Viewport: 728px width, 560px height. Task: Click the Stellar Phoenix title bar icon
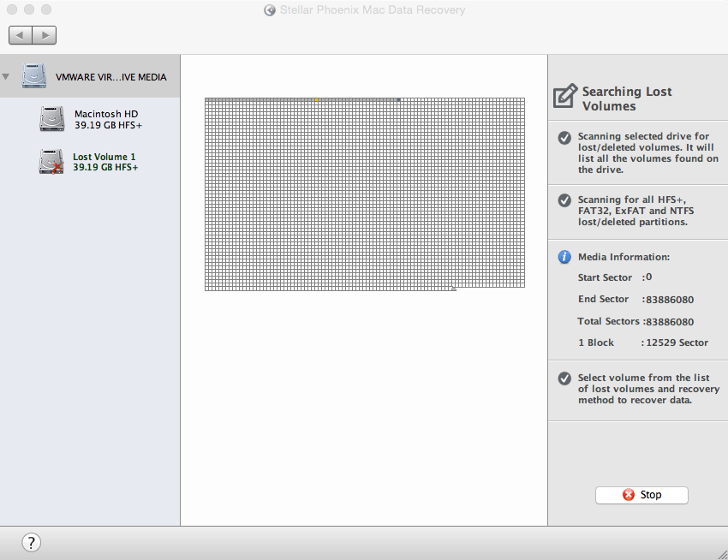(x=270, y=10)
